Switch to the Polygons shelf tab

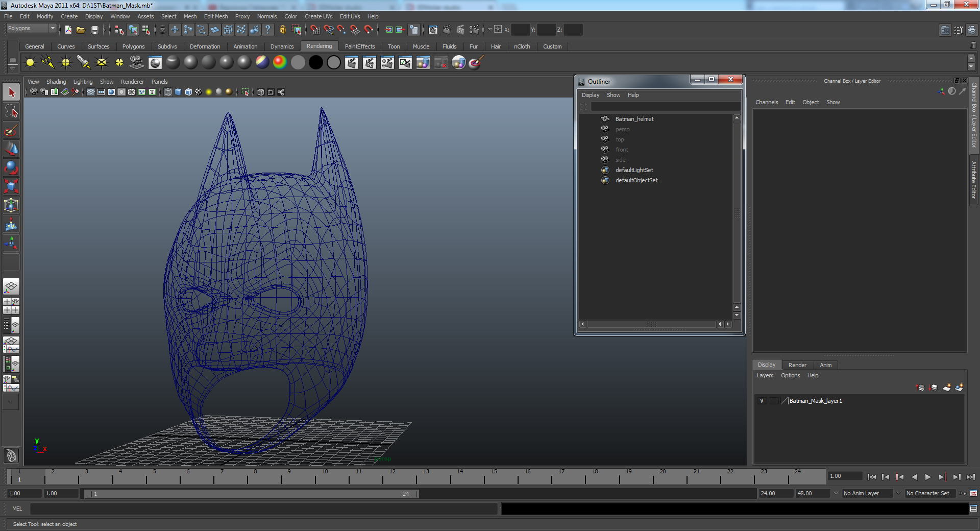133,46
